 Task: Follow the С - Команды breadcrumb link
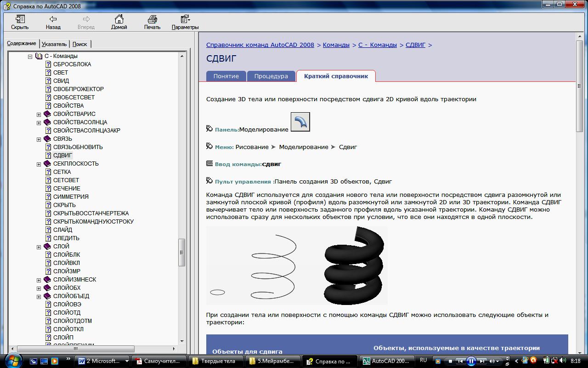click(x=378, y=45)
